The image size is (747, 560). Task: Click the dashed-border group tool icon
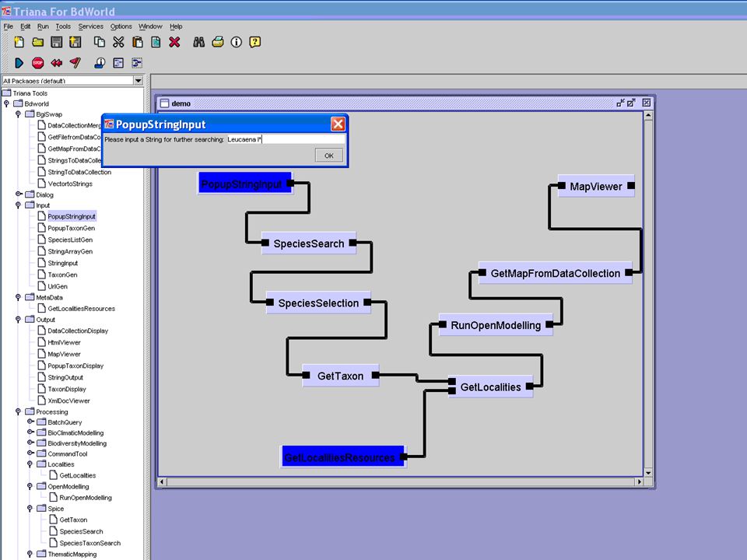pyautogui.click(x=137, y=62)
